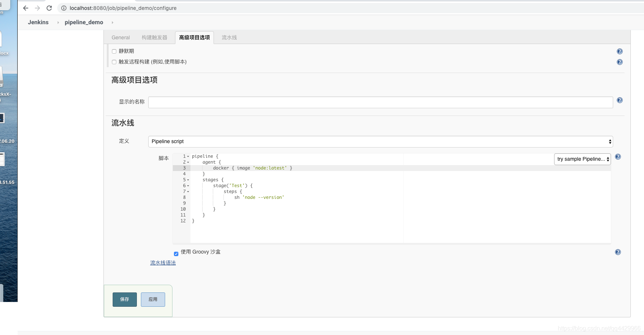The width and height of the screenshot is (644, 335).
Task: Click the site info icon in the address bar
Action: click(x=64, y=8)
